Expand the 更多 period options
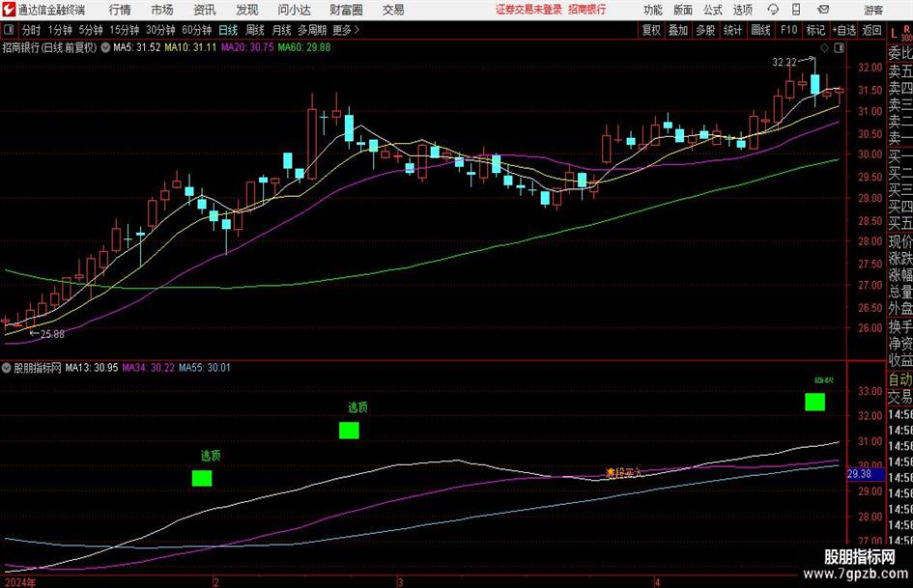Viewport: 913px width, 588px height. 346,30
